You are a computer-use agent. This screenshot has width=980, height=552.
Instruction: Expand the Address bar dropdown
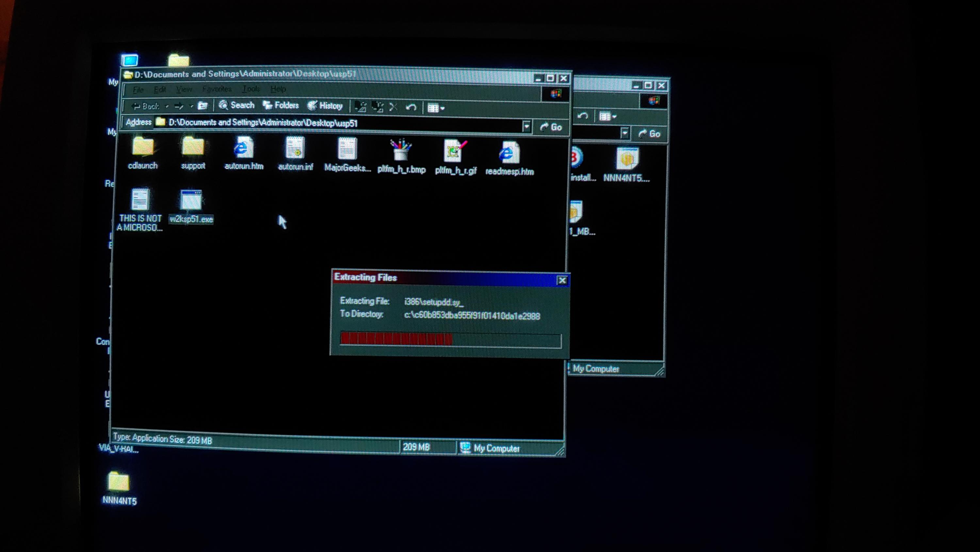(527, 126)
